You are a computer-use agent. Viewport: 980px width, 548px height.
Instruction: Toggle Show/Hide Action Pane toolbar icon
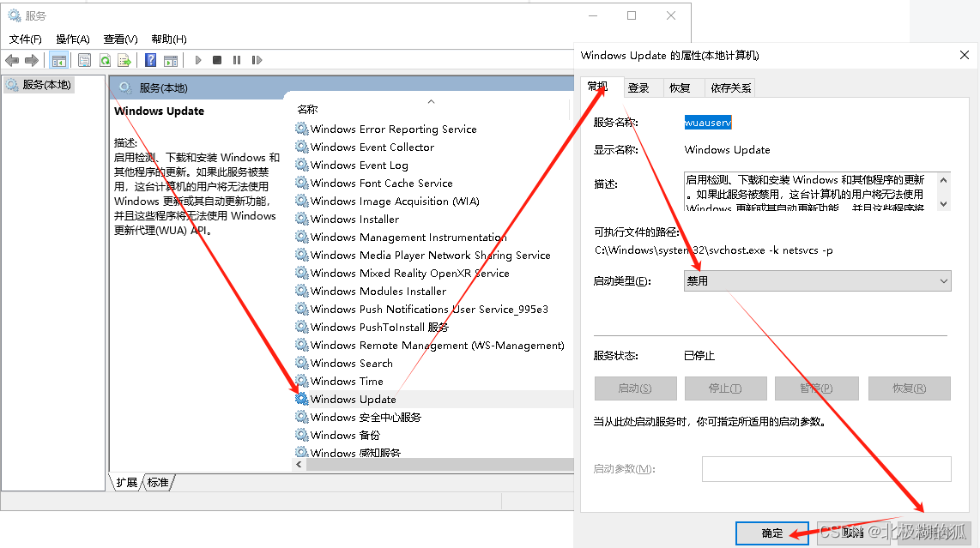(x=171, y=61)
